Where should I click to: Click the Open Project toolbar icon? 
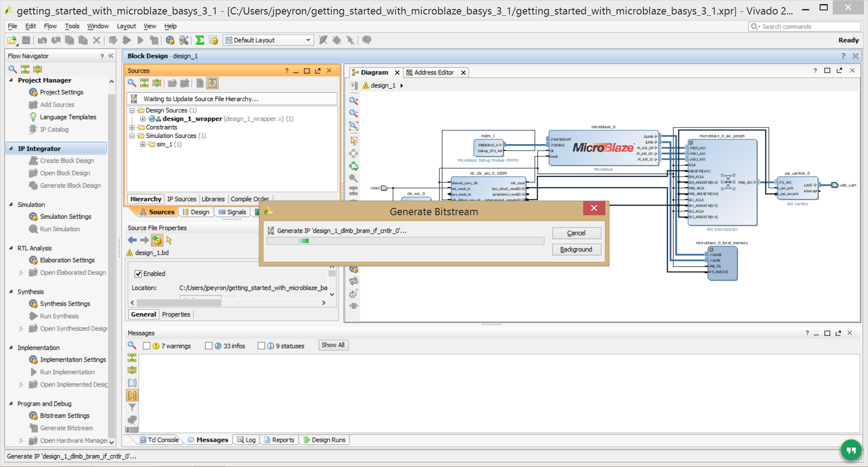[12, 40]
